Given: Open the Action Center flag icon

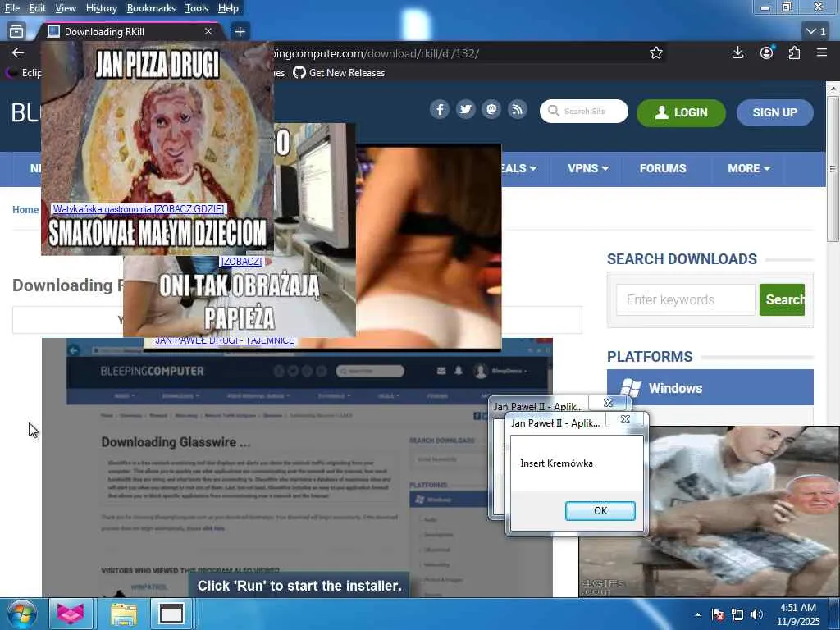Looking at the screenshot, I should coord(718,614).
